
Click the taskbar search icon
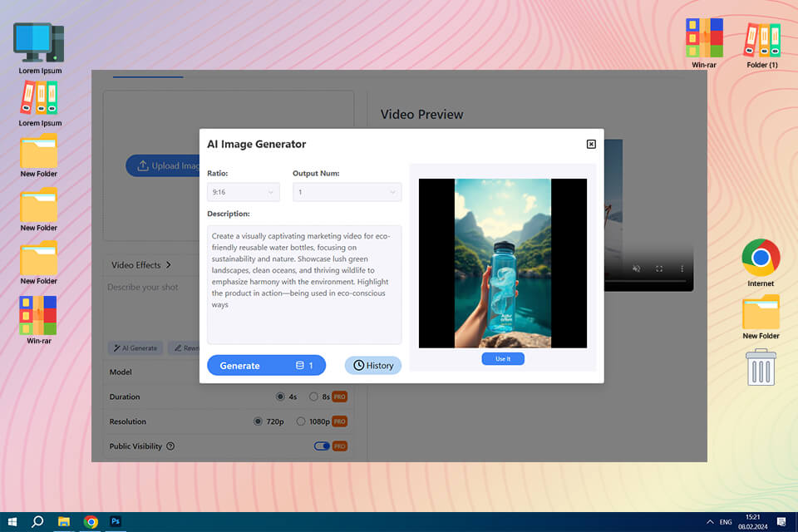[37, 521]
